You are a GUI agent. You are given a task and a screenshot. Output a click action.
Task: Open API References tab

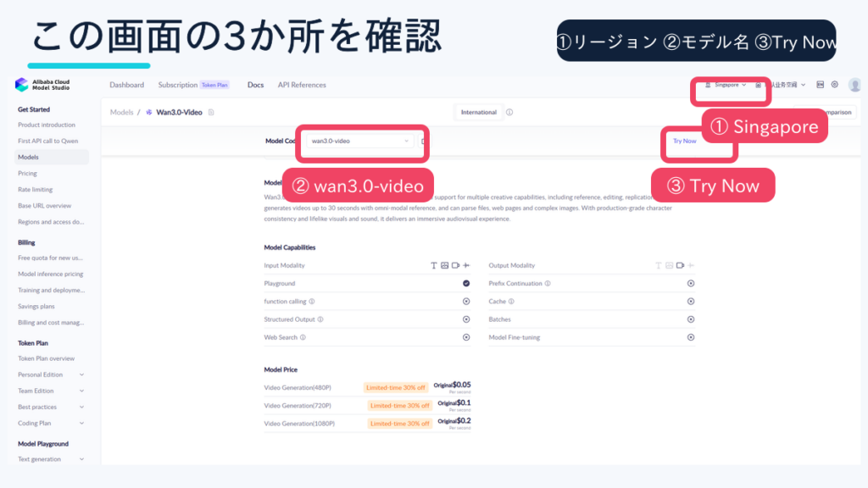click(302, 85)
